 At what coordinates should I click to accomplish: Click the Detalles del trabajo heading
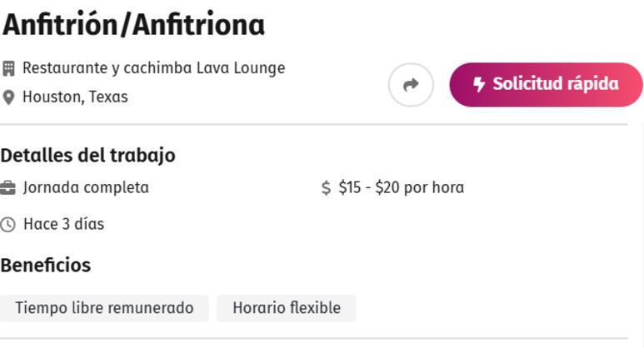(87, 156)
